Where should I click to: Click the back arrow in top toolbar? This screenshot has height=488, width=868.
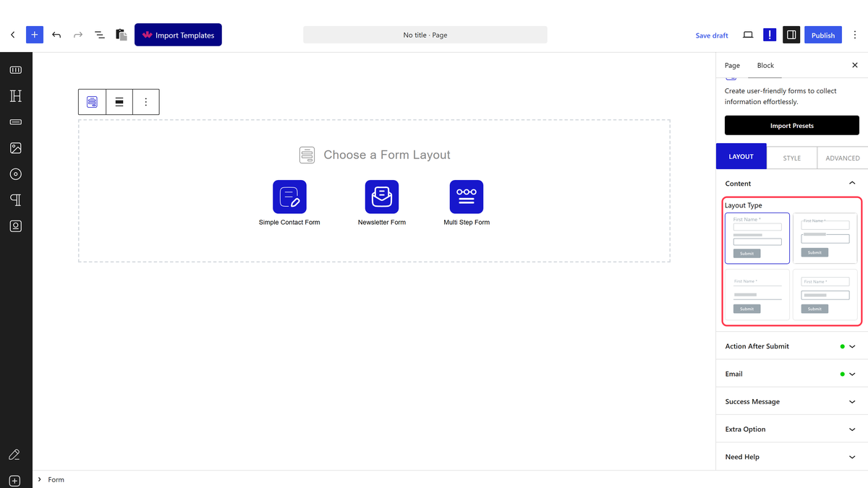pyautogui.click(x=12, y=35)
